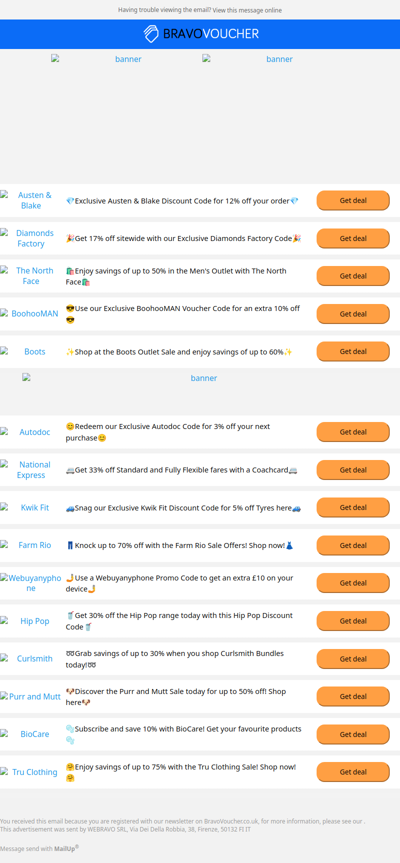Open the View this message online link
The height and width of the screenshot is (863, 400).
(x=247, y=10)
